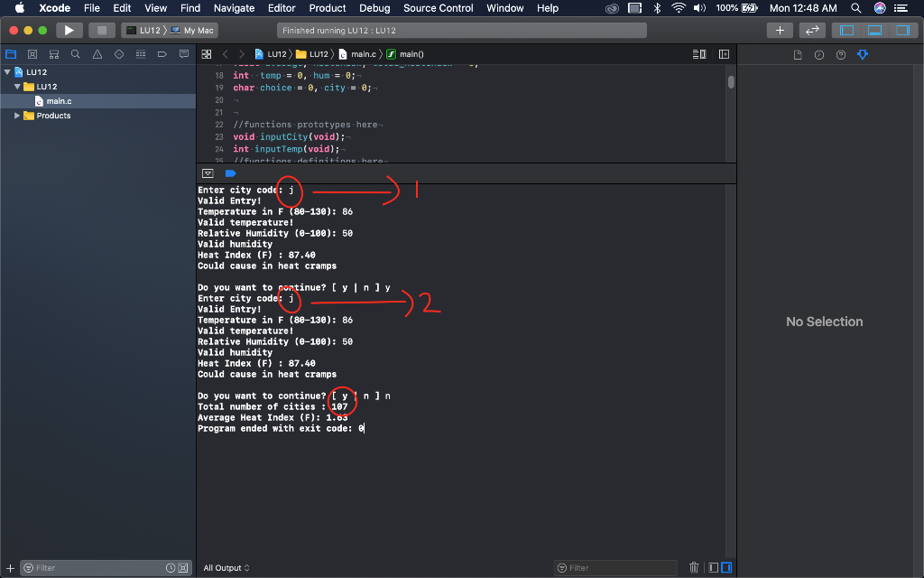Open the Debug navigator

(x=141, y=53)
